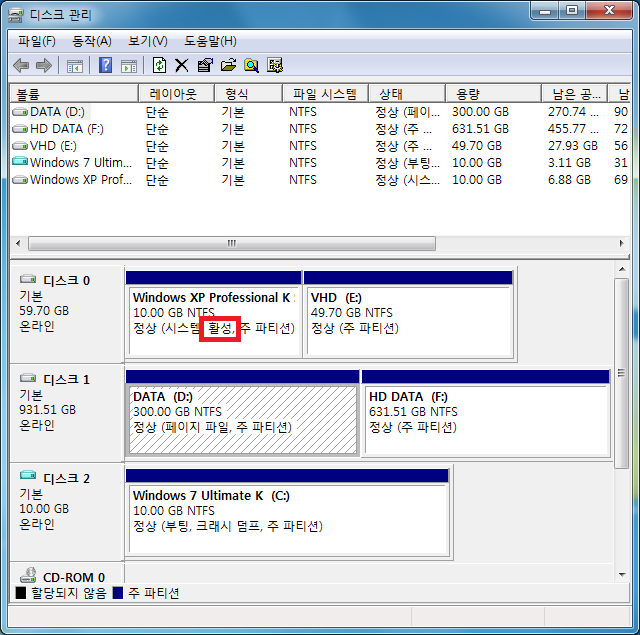Click the Disk Management title bar icon
Screen dimensions: 640x635
[x=16, y=16]
